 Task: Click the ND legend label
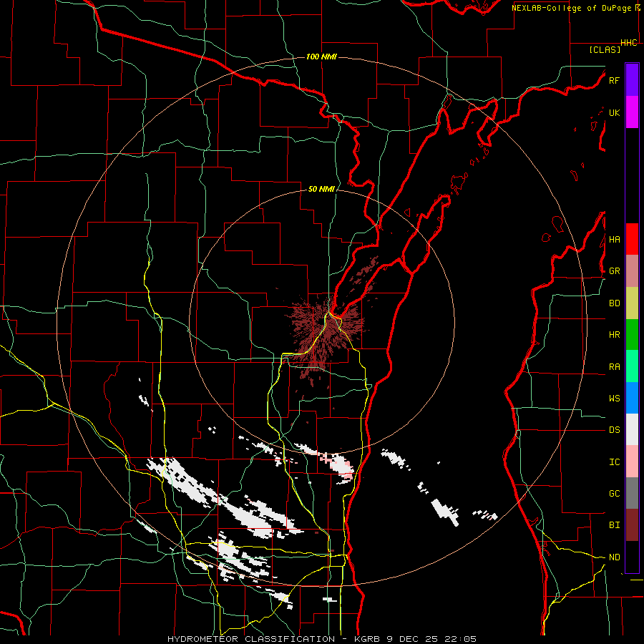tap(614, 557)
